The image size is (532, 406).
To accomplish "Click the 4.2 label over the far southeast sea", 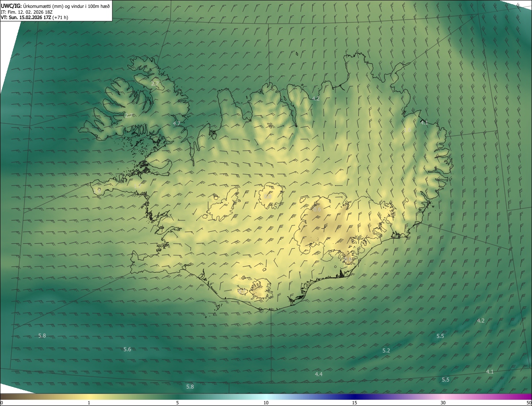I will [x=480, y=321].
